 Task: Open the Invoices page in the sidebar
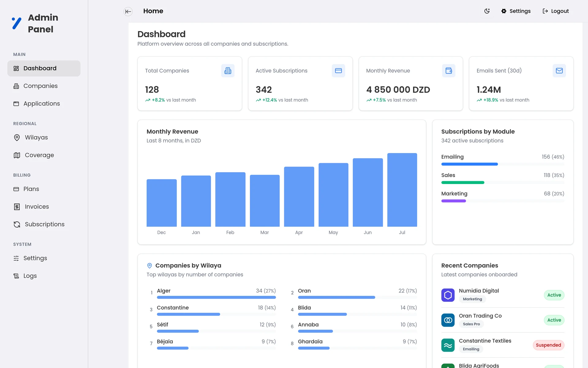44,207
